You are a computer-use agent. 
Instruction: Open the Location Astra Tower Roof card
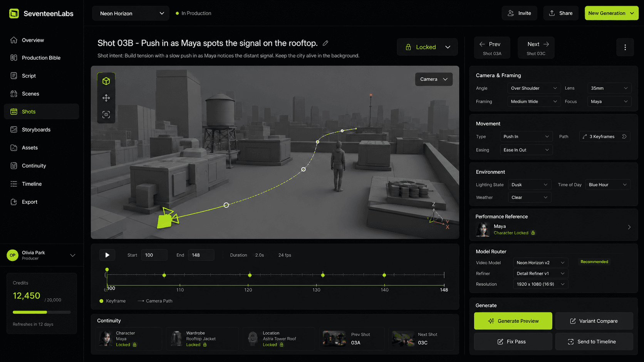(x=278, y=339)
